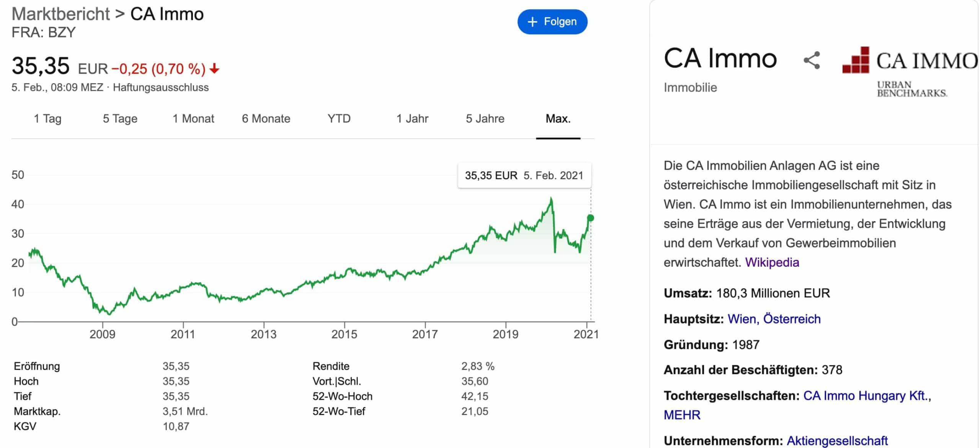Open the Haftungsausschluss disclaimer link

pos(161,87)
